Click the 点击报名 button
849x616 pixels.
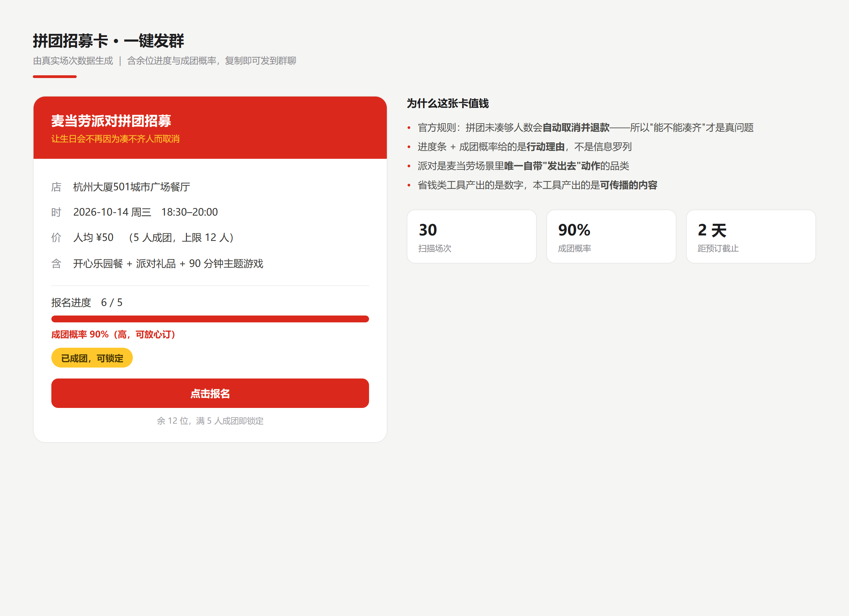[210, 393]
